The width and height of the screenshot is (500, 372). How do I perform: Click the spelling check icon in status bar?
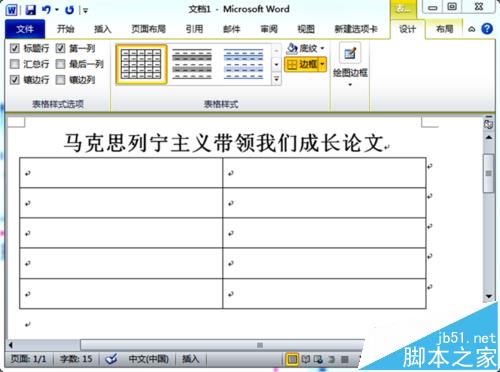(x=111, y=359)
